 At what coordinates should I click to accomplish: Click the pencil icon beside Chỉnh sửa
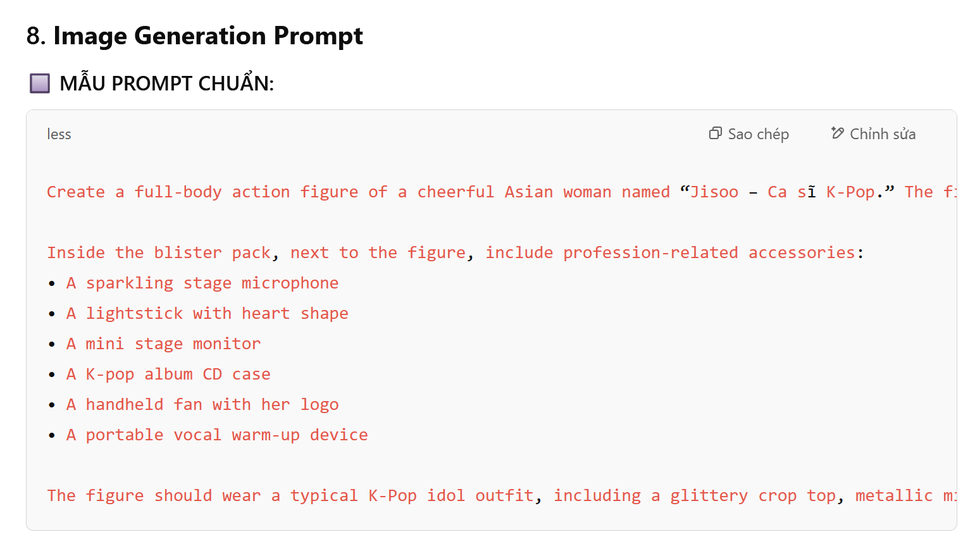click(x=837, y=134)
